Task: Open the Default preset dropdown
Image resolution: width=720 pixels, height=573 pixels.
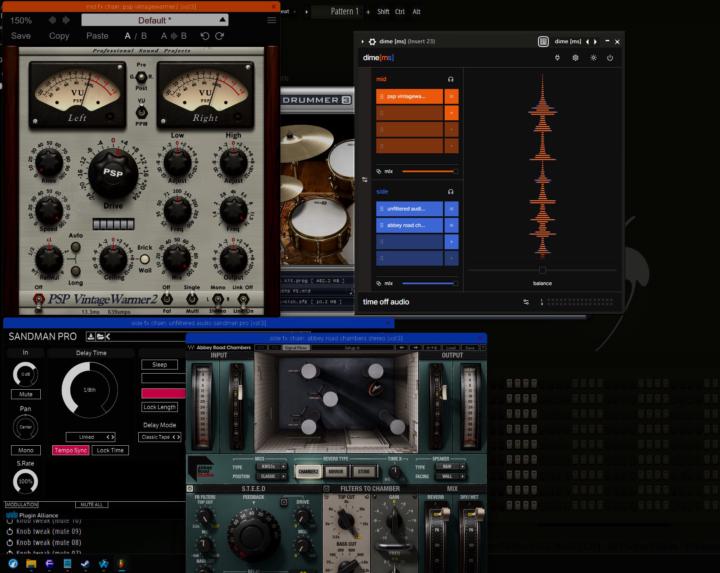Action: 154,20
